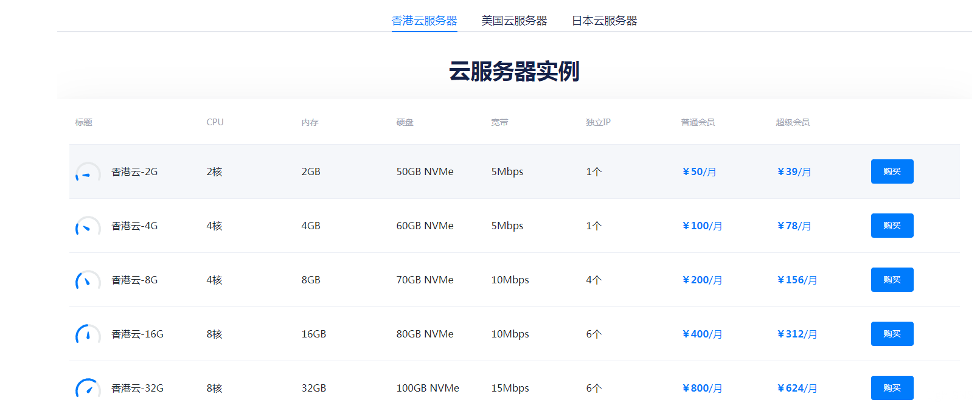Click the 内存 column header
980x408 pixels.
click(310, 122)
